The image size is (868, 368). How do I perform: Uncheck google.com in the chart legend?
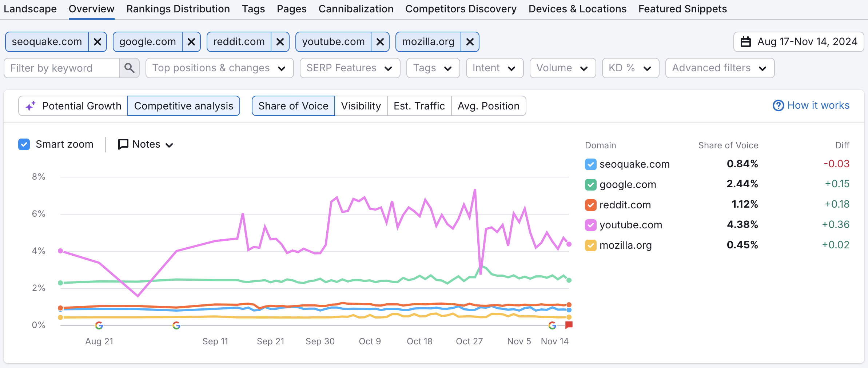[590, 185]
